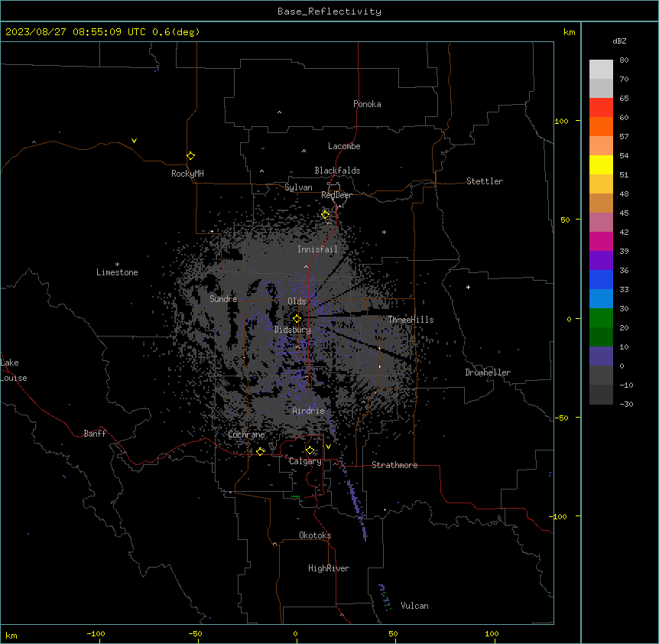Click the RockyMH label

pyautogui.click(x=187, y=174)
